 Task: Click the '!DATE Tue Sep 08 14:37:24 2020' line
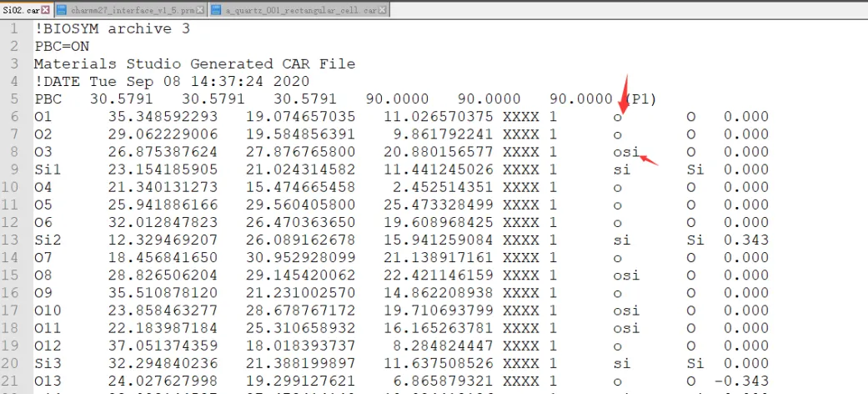[172, 82]
